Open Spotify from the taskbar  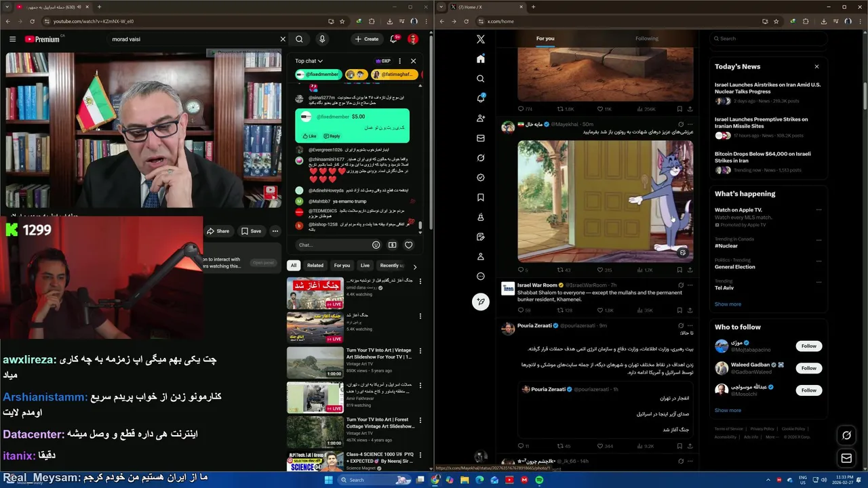click(x=539, y=480)
